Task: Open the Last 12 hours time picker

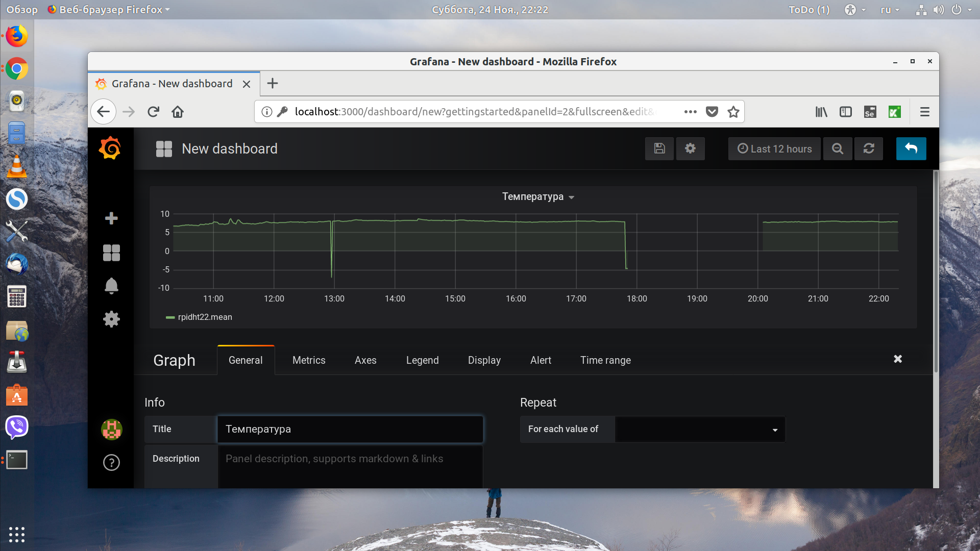Action: click(x=774, y=148)
